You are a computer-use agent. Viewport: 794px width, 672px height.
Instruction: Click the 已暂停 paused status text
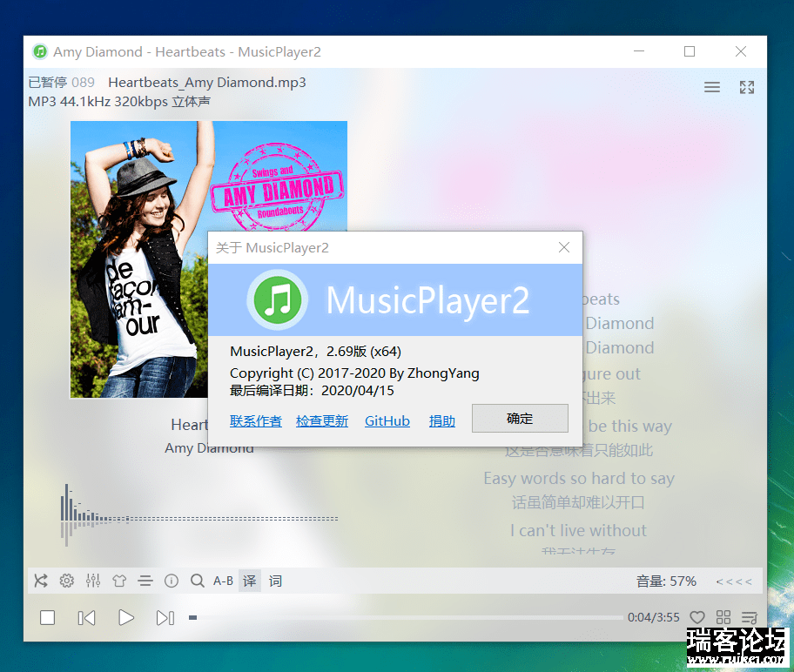pos(48,83)
